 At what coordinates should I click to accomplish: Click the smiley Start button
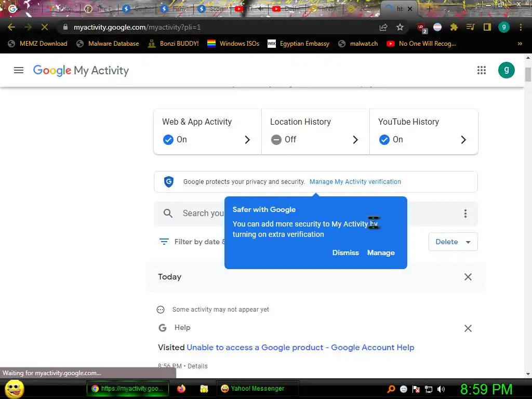pos(15,389)
